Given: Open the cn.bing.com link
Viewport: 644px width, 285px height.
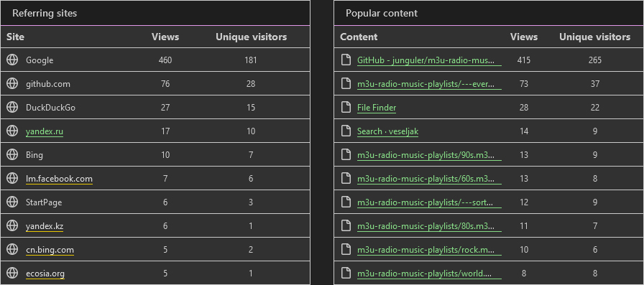Looking at the screenshot, I should (50, 250).
